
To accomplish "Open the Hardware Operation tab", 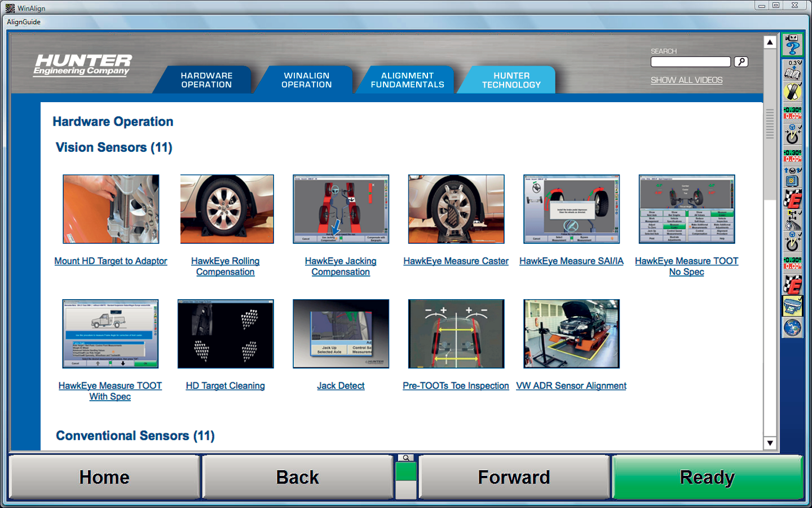I will pyautogui.click(x=206, y=80).
